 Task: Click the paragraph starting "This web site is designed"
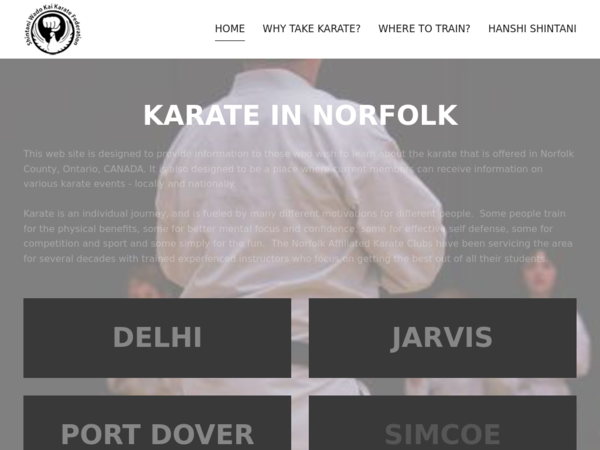coord(298,169)
